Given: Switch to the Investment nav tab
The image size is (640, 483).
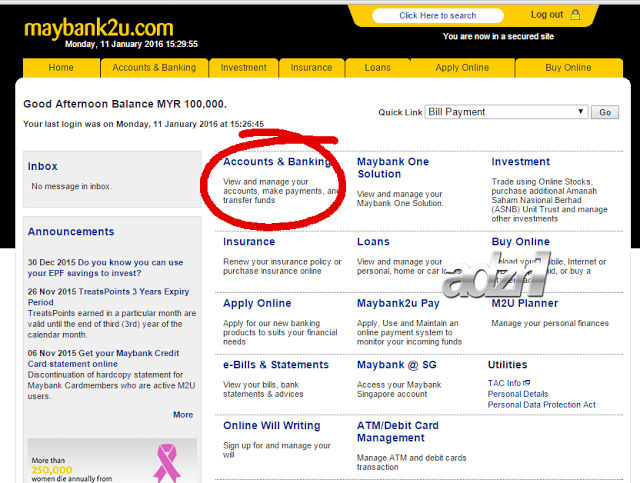Looking at the screenshot, I should pyautogui.click(x=244, y=68).
